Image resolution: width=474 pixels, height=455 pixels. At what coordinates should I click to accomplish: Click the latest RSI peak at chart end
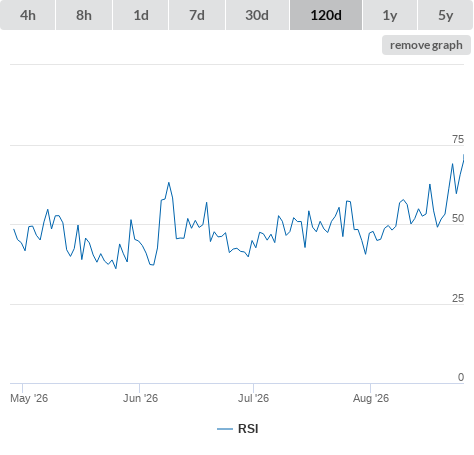[x=463, y=155]
